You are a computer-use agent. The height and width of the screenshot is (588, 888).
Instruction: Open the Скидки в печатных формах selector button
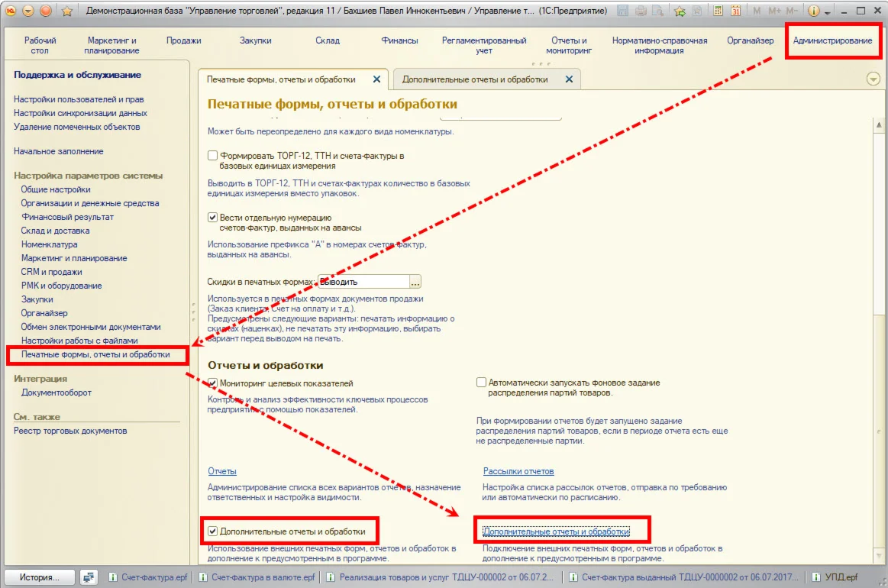tap(415, 282)
